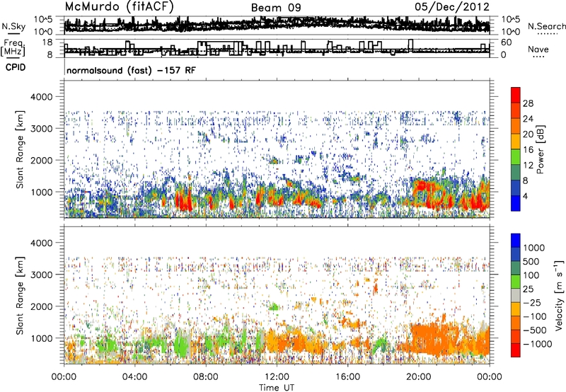Click the normalsound (fast) -157 RF text

click(x=131, y=70)
